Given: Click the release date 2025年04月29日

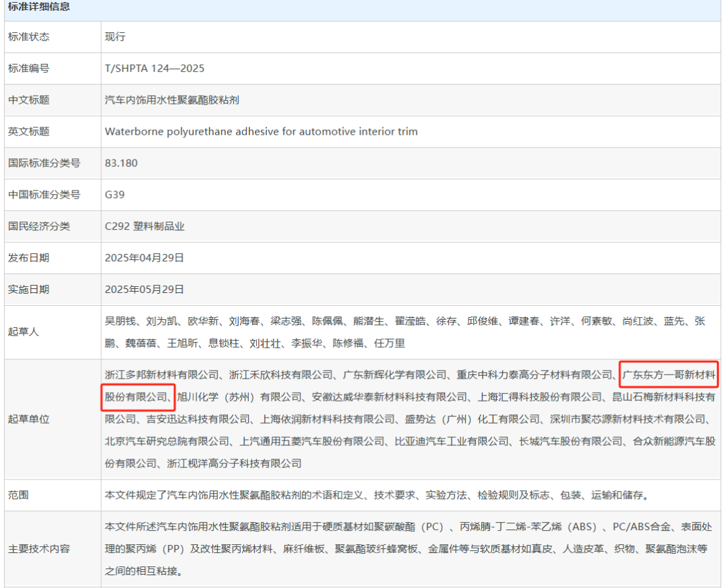Looking at the screenshot, I should [144, 258].
